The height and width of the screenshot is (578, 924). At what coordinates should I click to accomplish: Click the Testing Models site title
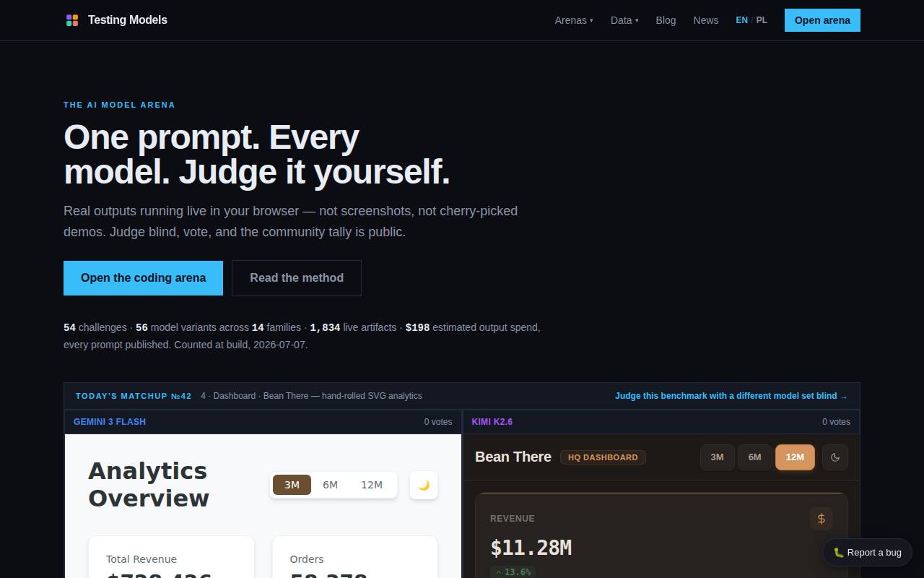click(x=128, y=20)
